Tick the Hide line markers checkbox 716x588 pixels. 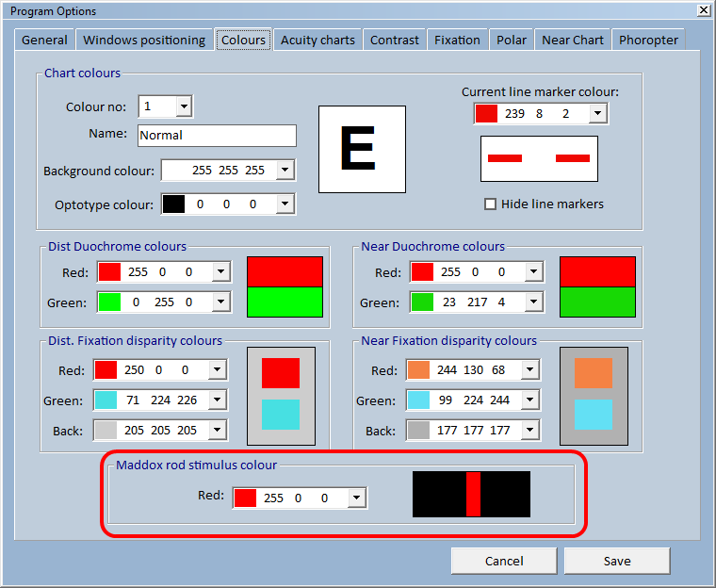490,204
